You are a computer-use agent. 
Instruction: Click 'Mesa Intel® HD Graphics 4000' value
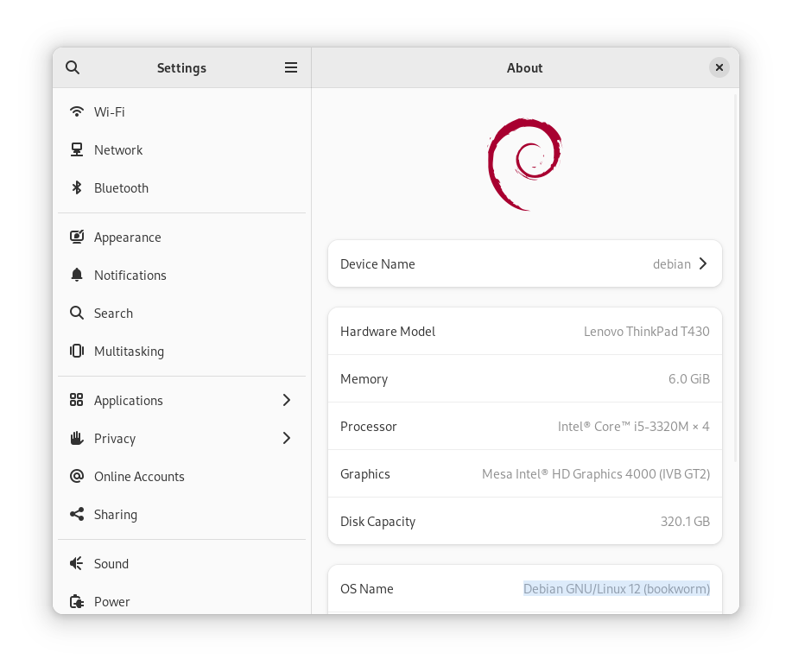(596, 474)
